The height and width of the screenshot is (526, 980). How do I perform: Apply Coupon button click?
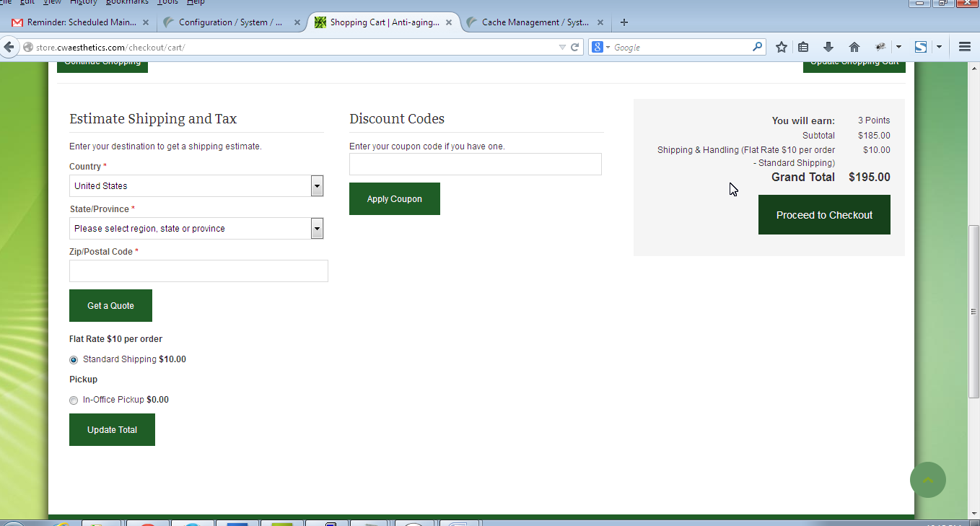(395, 199)
